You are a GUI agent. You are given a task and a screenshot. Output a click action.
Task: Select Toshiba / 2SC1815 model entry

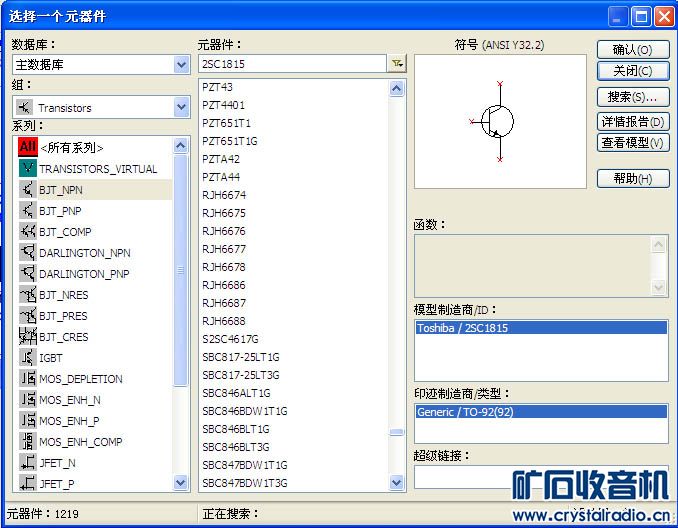(x=541, y=327)
